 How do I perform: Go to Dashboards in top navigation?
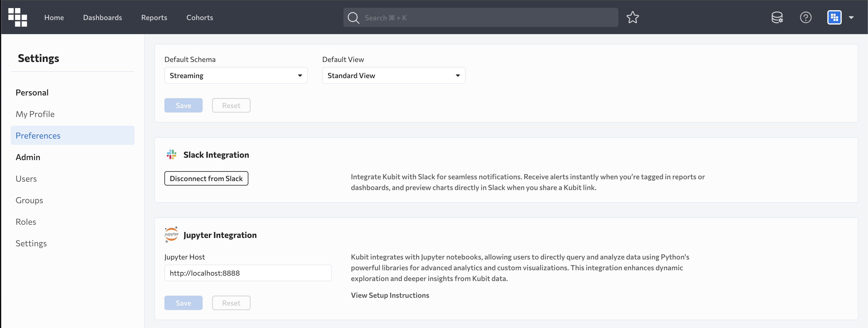103,18
